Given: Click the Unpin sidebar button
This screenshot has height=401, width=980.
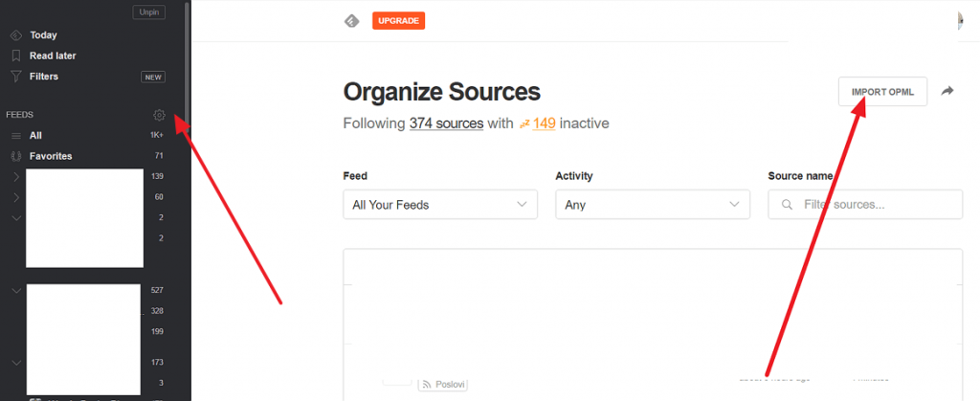Looking at the screenshot, I should pyautogui.click(x=148, y=11).
